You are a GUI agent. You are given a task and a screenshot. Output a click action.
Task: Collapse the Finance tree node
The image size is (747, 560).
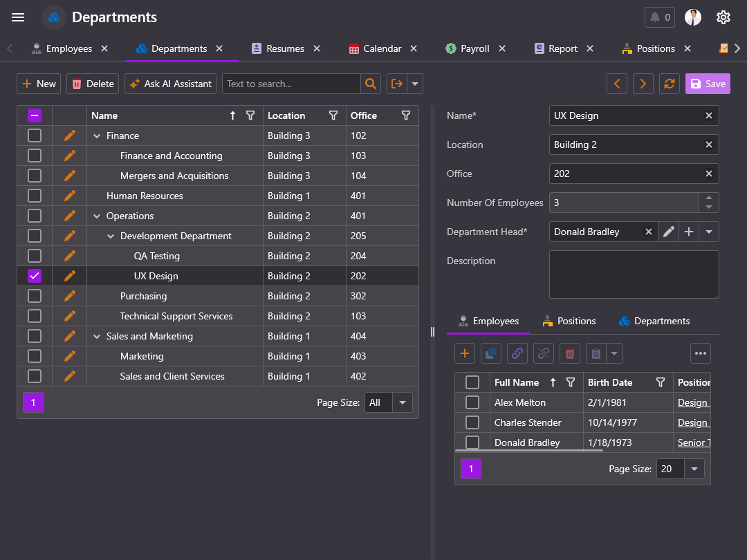pyautogui.click(x=97, y=136)
